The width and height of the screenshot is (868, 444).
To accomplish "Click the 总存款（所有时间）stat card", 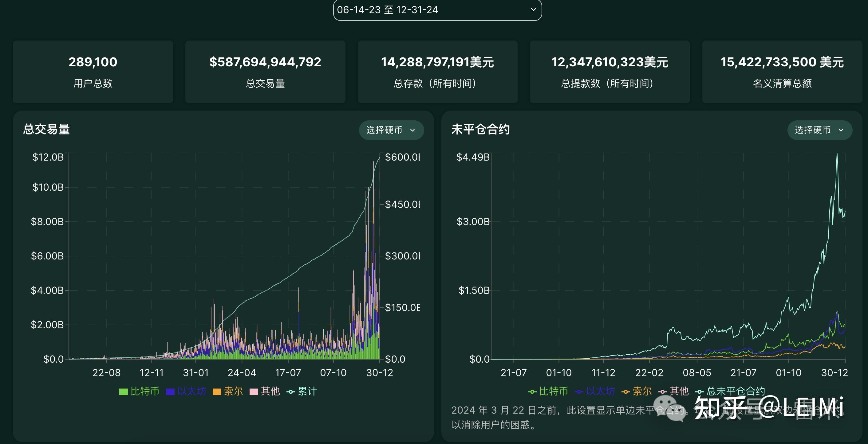I will [437, 72].
